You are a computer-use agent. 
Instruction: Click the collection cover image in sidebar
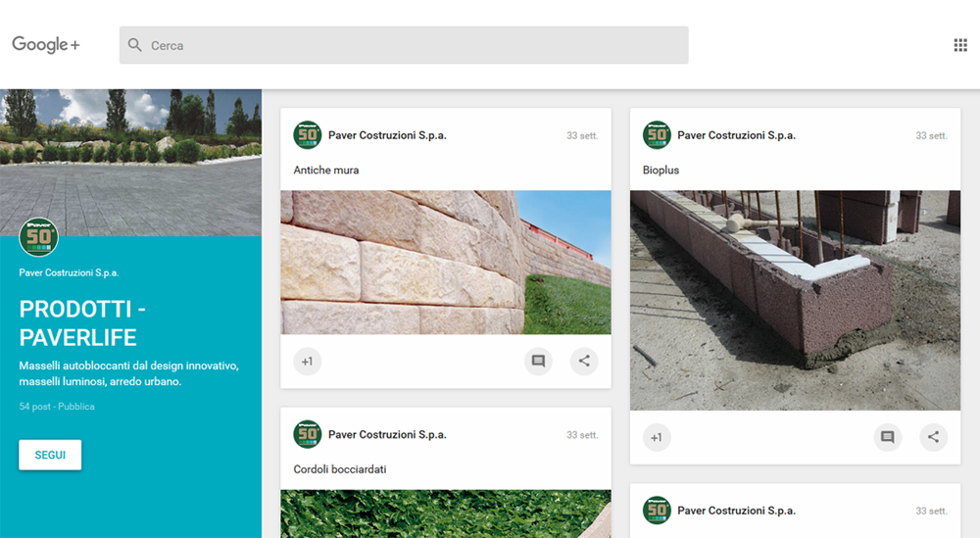click(130, 163)
